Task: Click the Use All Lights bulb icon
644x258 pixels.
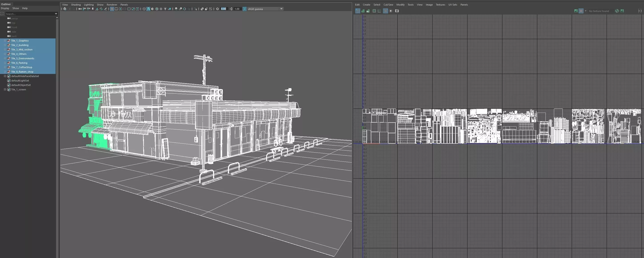Action: pos(165,9)
